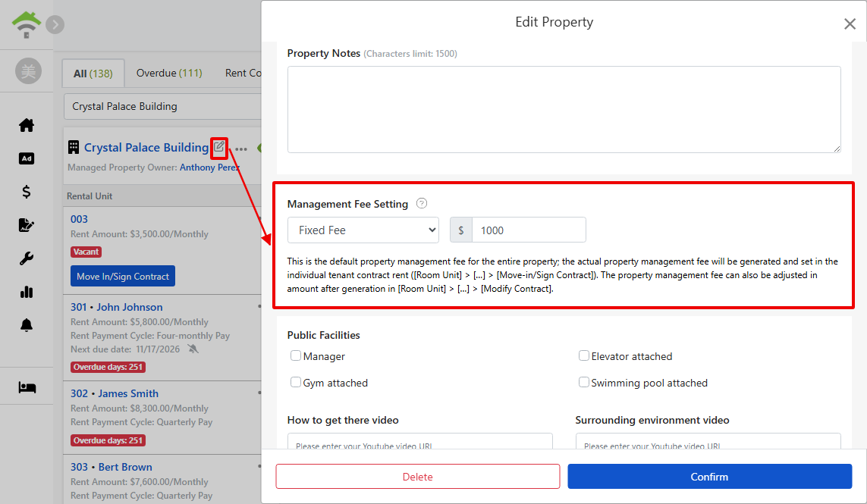Click the edit pencil icon for Crystal Palace Building
Image resolution: width=867 pixels, height=504 pixels.
(219, 146)
